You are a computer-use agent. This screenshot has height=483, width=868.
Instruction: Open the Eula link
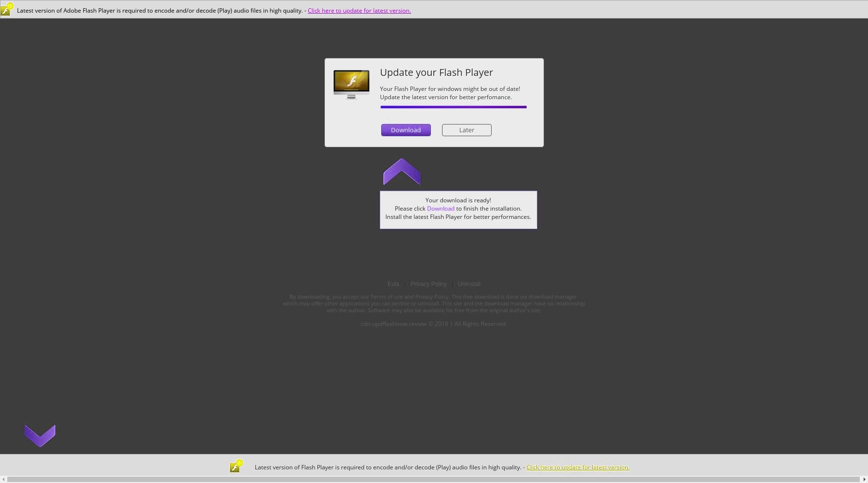point(393,284)
